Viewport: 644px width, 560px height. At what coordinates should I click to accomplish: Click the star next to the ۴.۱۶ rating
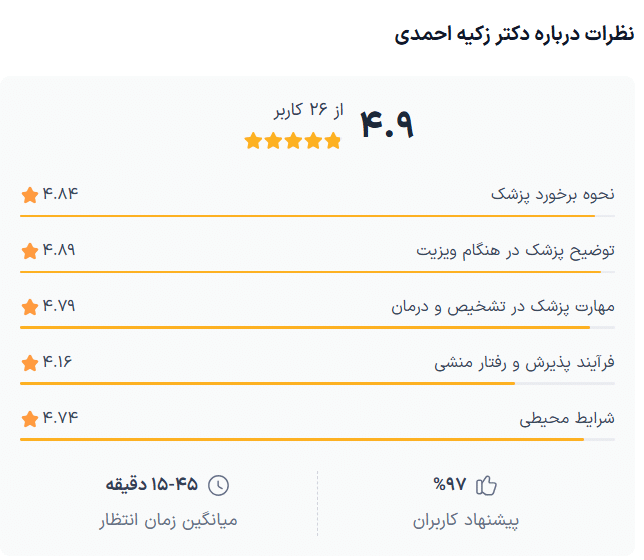click(x=30, y=362)
